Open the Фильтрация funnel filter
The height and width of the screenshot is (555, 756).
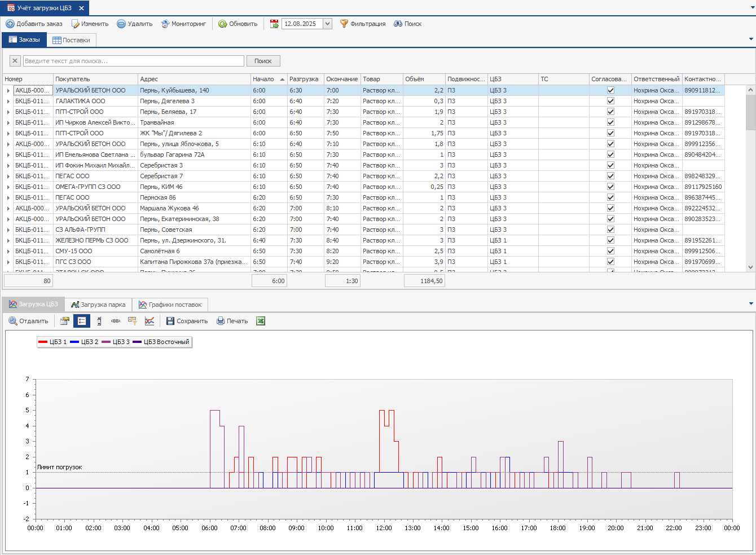point(344,24)
